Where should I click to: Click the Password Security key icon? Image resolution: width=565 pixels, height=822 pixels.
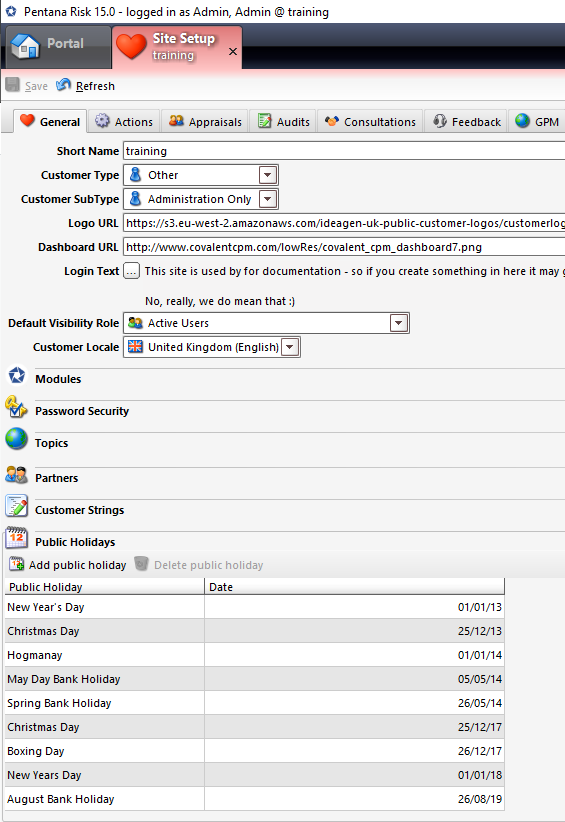[16, 407]
